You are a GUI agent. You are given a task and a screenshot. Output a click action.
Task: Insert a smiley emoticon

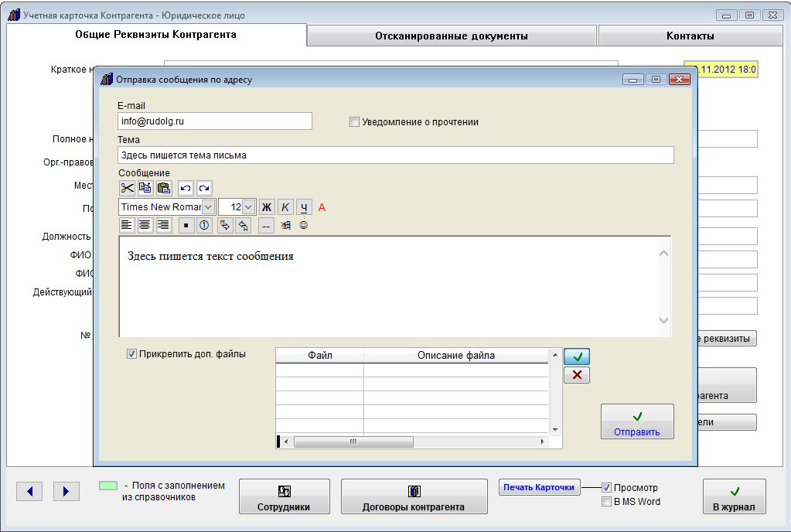click(303, 226)
